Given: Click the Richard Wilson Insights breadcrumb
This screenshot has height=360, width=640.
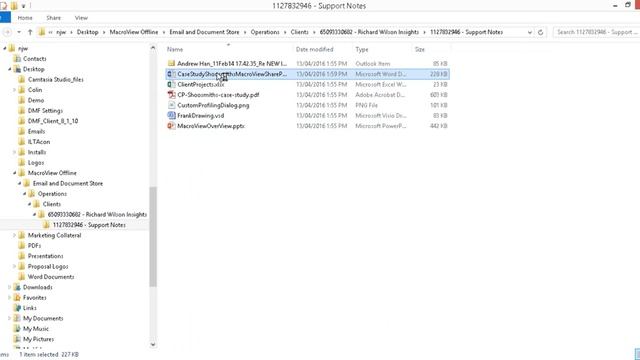Looking at the screenshot, I should [x=369, y=32].
